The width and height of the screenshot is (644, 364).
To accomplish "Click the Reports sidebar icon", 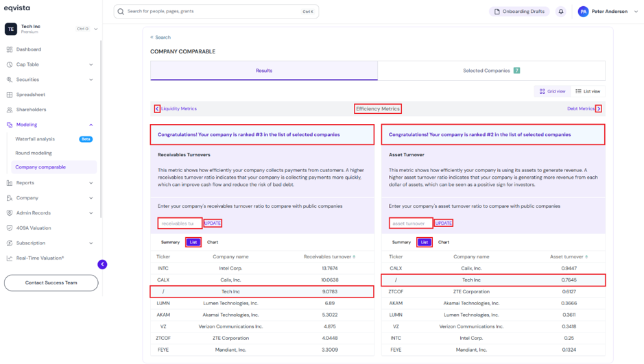I will coord(10,182).
